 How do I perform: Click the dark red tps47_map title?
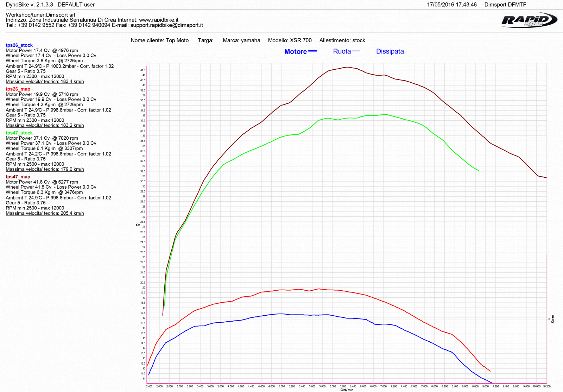pos(18,177)
